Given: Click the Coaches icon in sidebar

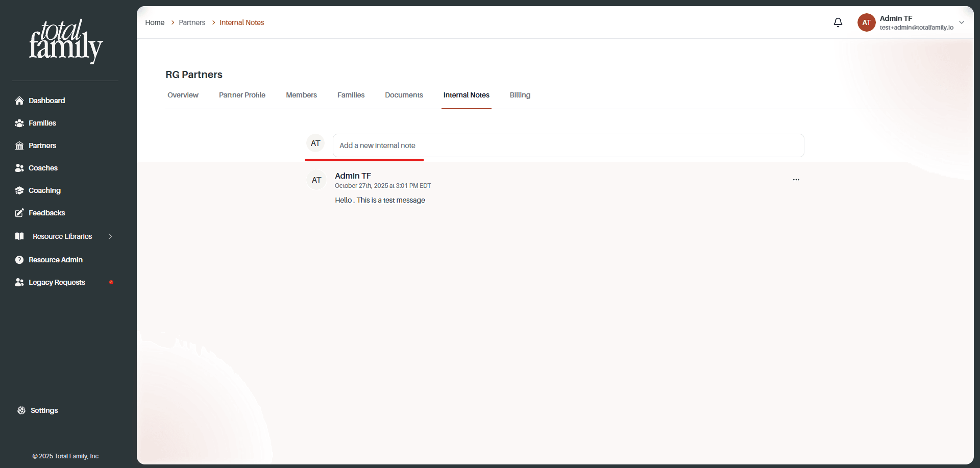Looking at the screenshot, I should (19, 168).
